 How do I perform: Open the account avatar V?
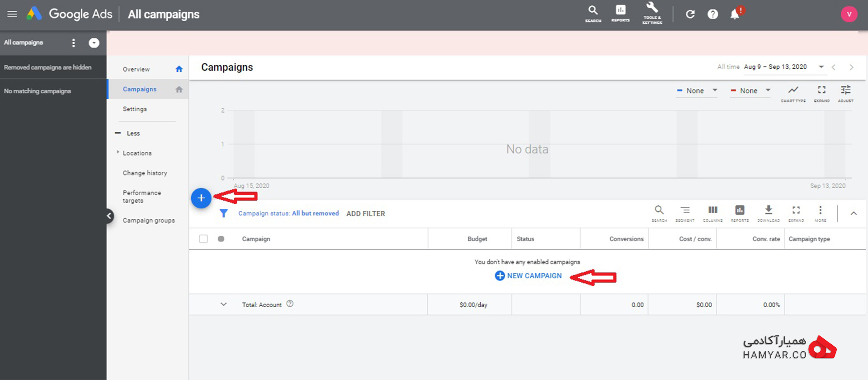click(x=849, y=14)
